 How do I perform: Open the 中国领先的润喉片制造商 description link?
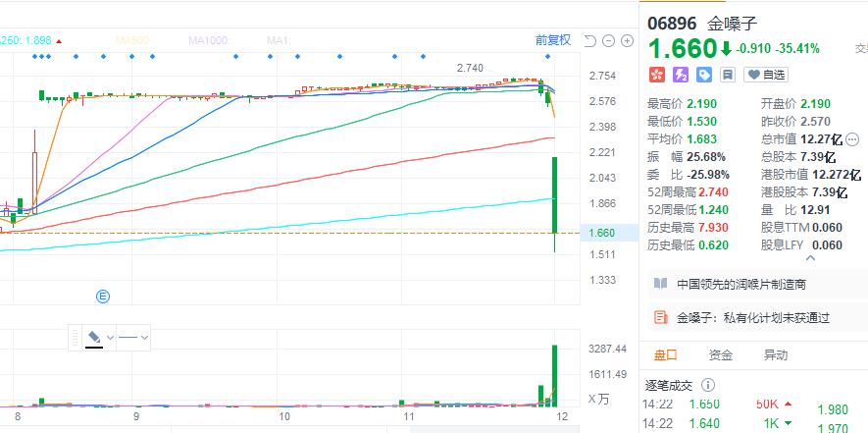pyautogui.click(x=741, y=285)
